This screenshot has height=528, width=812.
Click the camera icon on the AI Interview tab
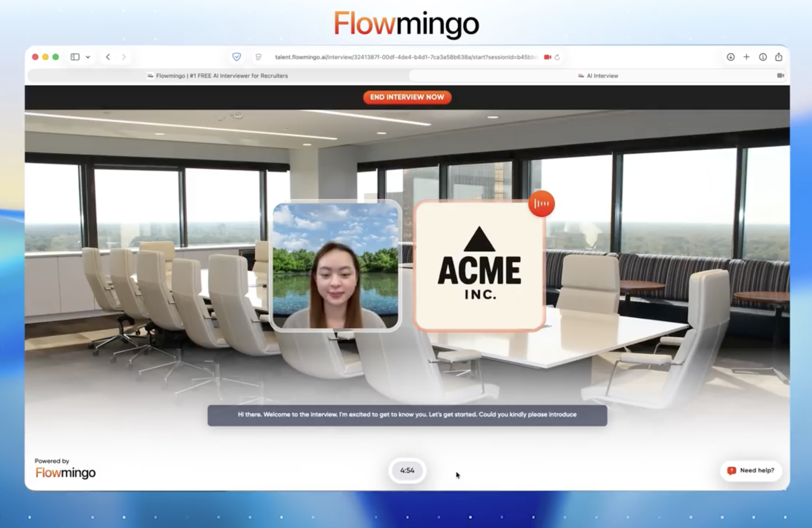pyautogui.click(x=781, y=76)
